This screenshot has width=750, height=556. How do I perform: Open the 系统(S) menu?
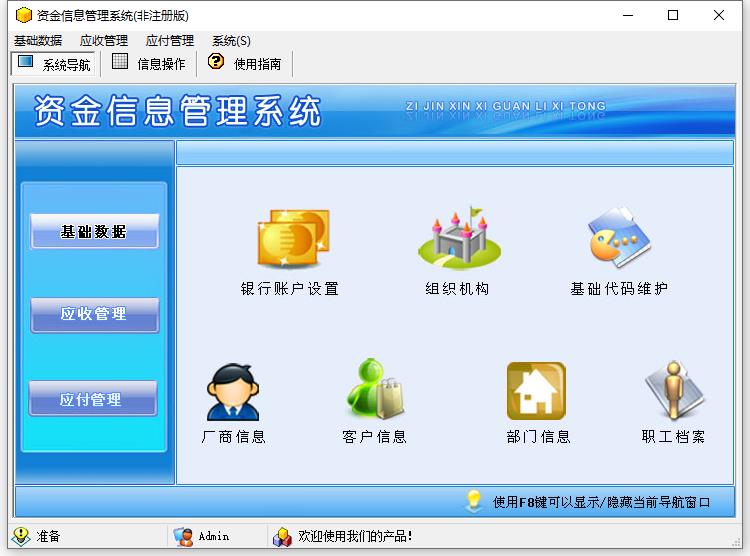coord(232,41)
